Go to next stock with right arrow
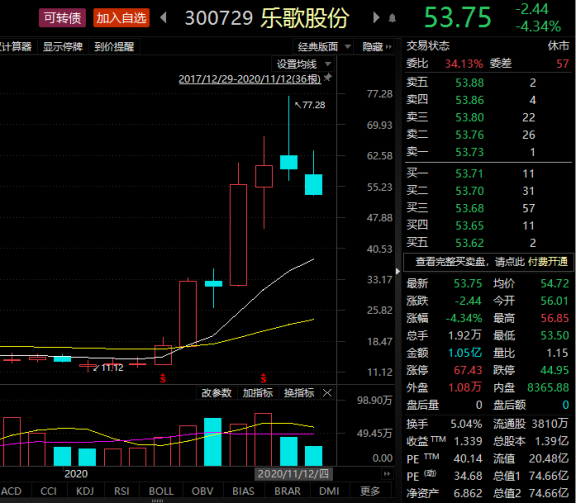 point(376,17)
